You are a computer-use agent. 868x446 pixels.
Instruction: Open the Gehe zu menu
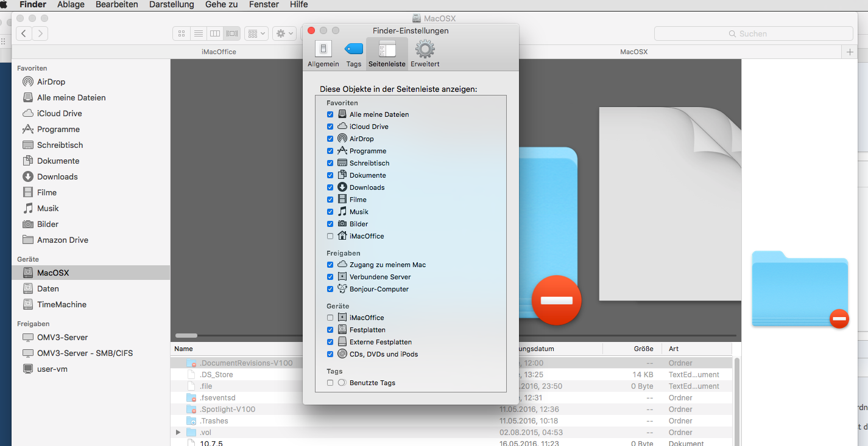(x=222, y=4)
